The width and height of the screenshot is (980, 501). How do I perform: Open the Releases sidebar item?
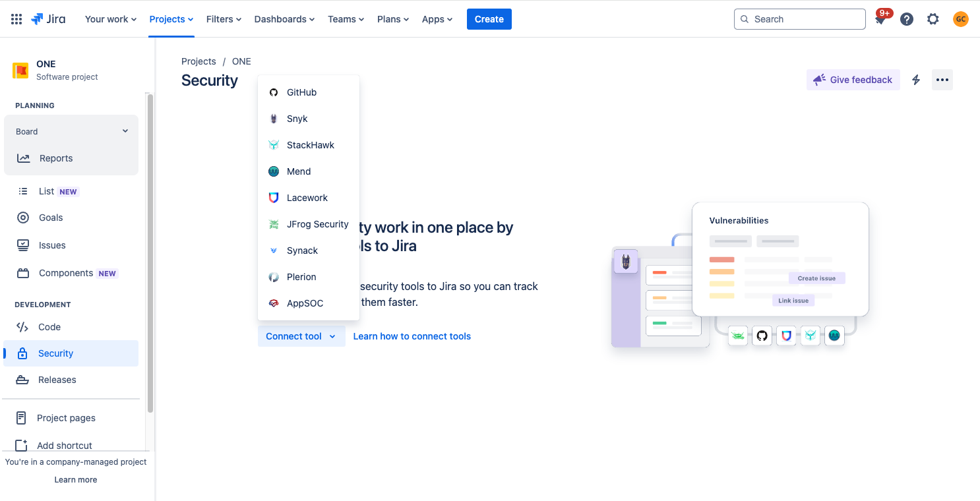point(71,380)
